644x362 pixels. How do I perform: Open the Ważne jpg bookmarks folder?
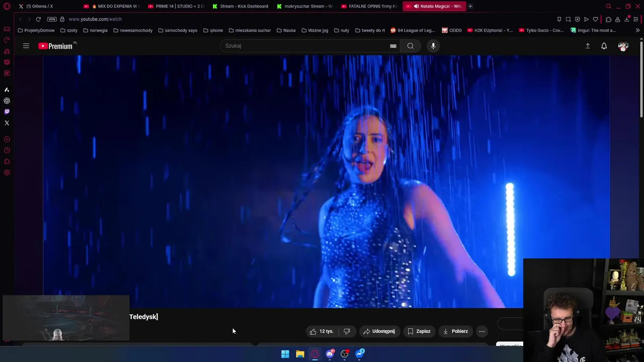pyautogui.click(x=314, y=30)
